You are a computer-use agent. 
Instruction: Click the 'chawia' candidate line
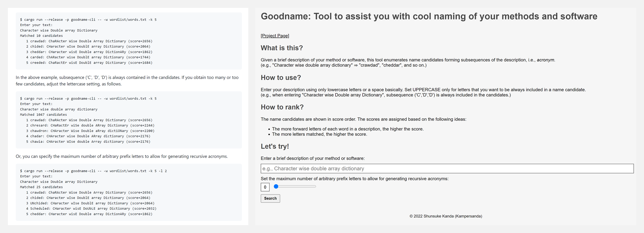(x=88, y=141)
